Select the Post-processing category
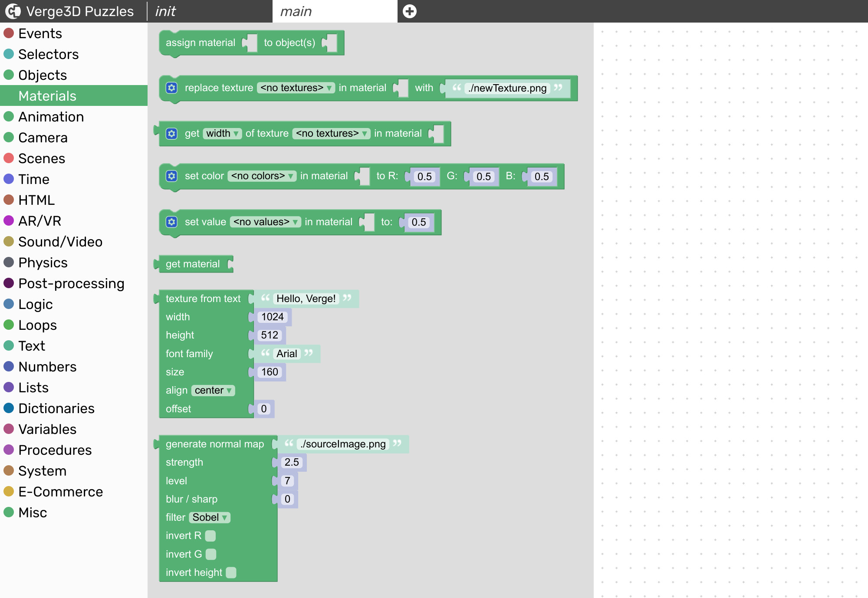Screen dimensions: 868x598 tap(71, 283)
